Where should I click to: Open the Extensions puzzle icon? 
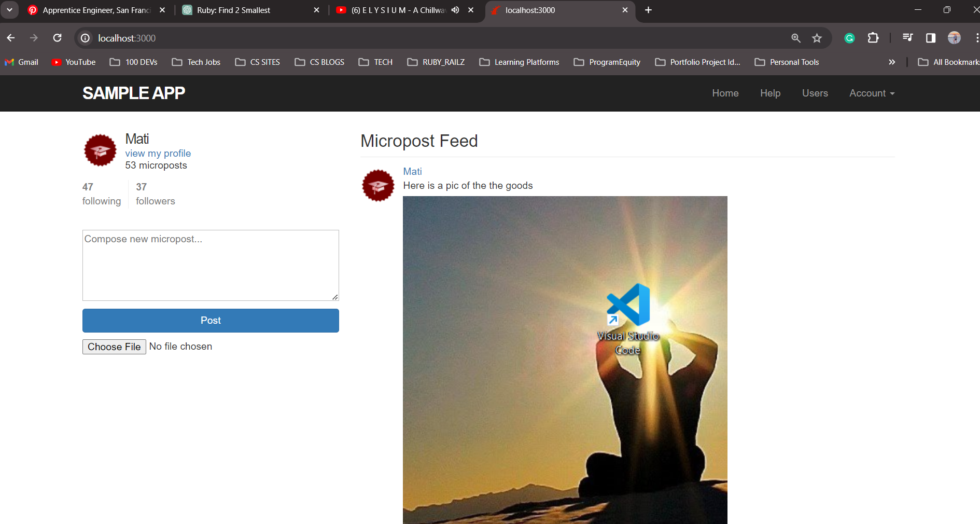point(873,38)
